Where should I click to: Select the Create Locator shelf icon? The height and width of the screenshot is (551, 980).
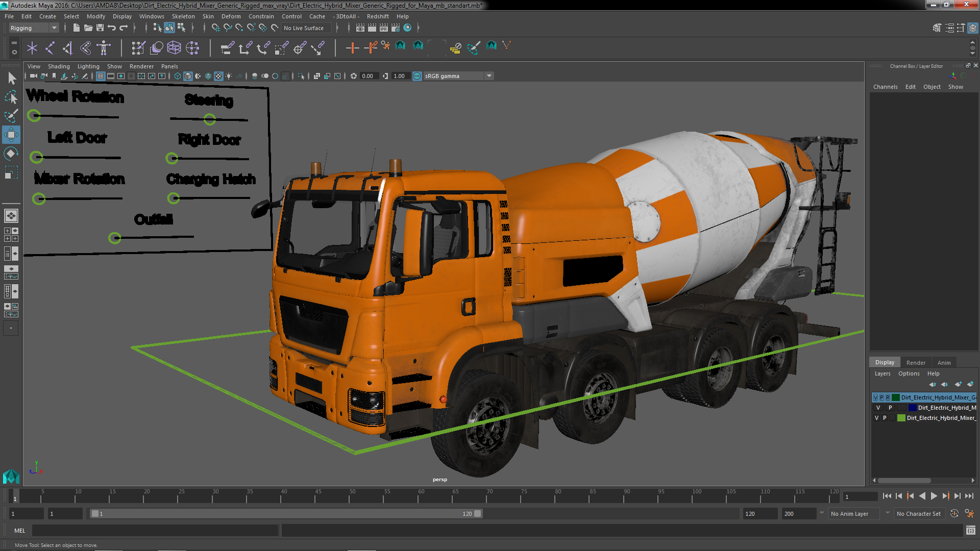pyautogui.click(x=32, y=48)
